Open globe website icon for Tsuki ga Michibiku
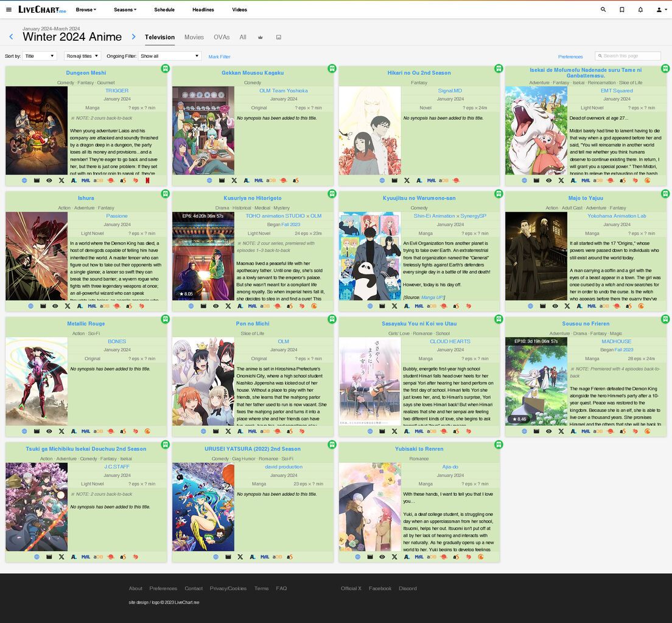This screenshot has height=623, width=672. pyautogui.click(x=37, y=557)
